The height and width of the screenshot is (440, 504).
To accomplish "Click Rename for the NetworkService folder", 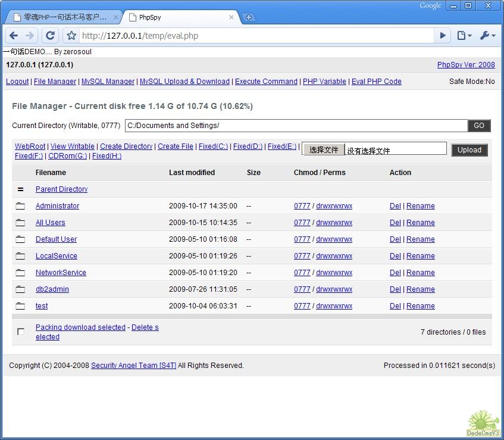I will click(421, 273).
